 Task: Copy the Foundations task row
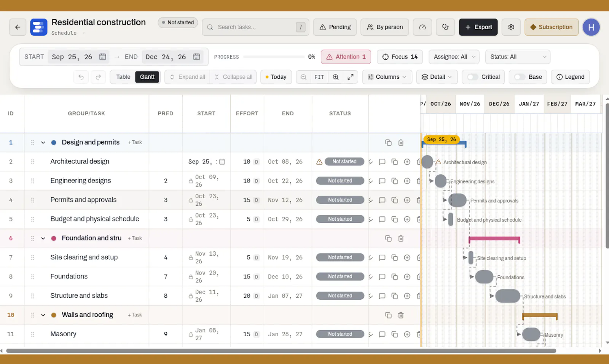(395, 277)
